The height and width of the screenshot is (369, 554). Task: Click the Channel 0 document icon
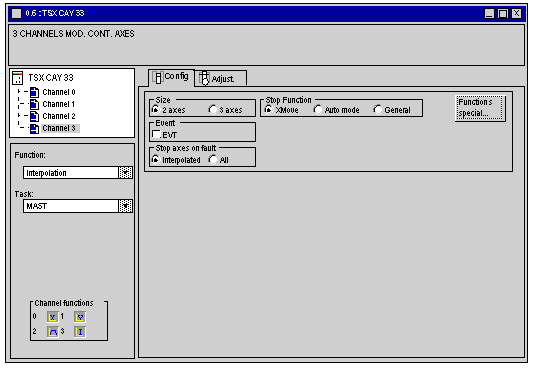[34, 92]
